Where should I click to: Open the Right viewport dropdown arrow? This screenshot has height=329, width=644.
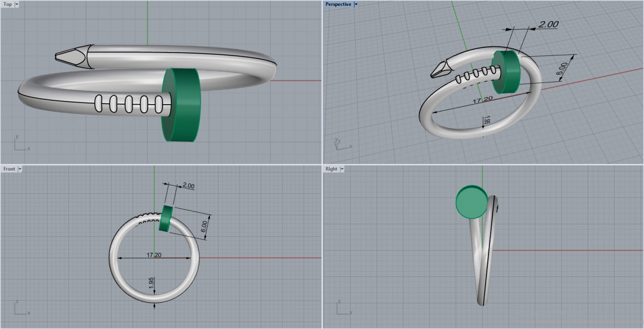coord(341,169)
